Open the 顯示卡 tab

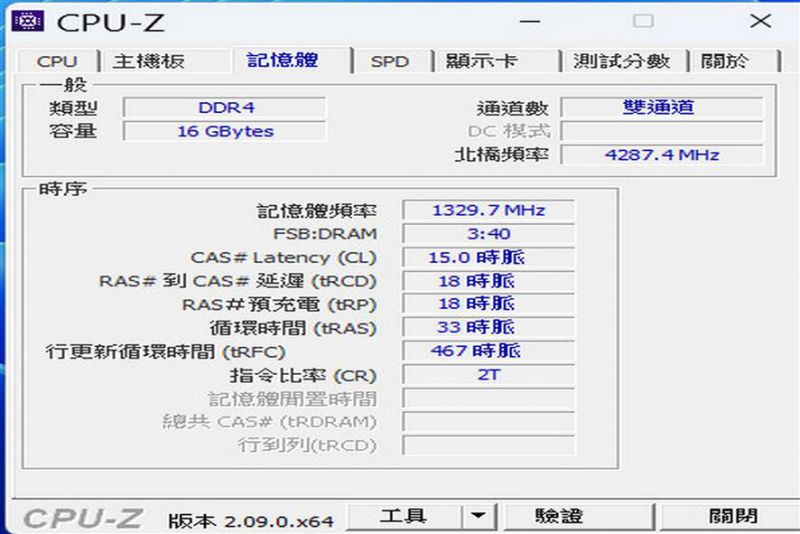(x=481, y=61)
